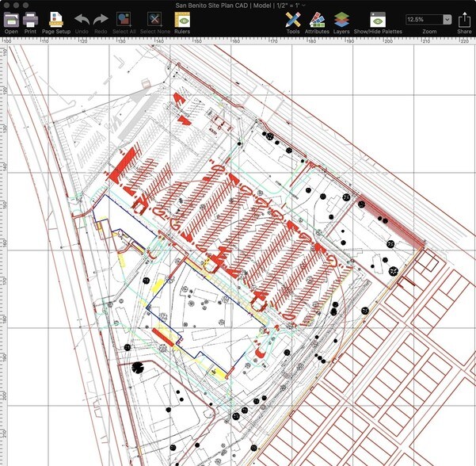Open the Layers palette

[341, 20]
